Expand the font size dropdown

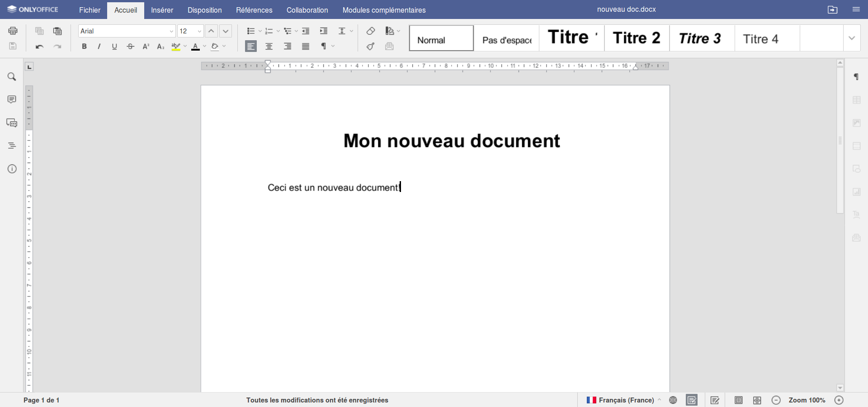tap(198, 31)
